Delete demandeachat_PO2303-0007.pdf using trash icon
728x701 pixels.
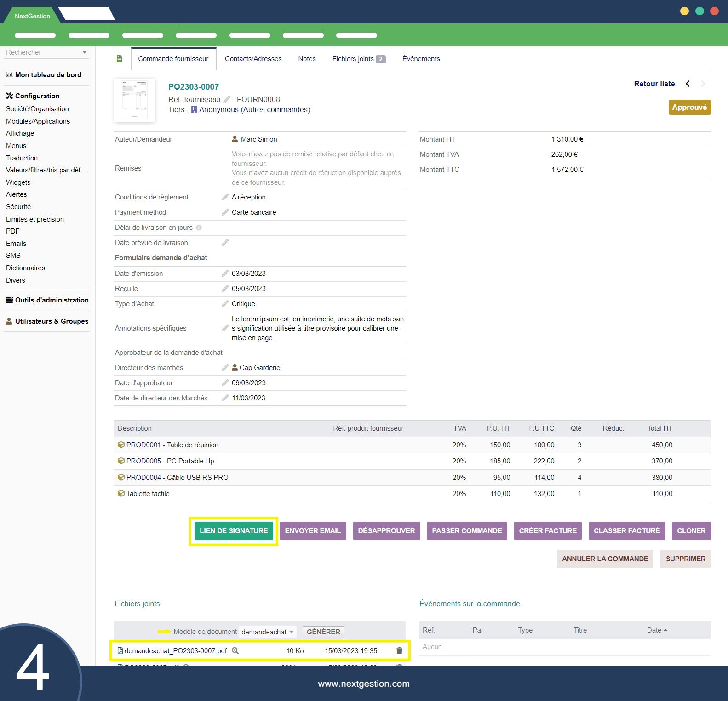(399, 650)
